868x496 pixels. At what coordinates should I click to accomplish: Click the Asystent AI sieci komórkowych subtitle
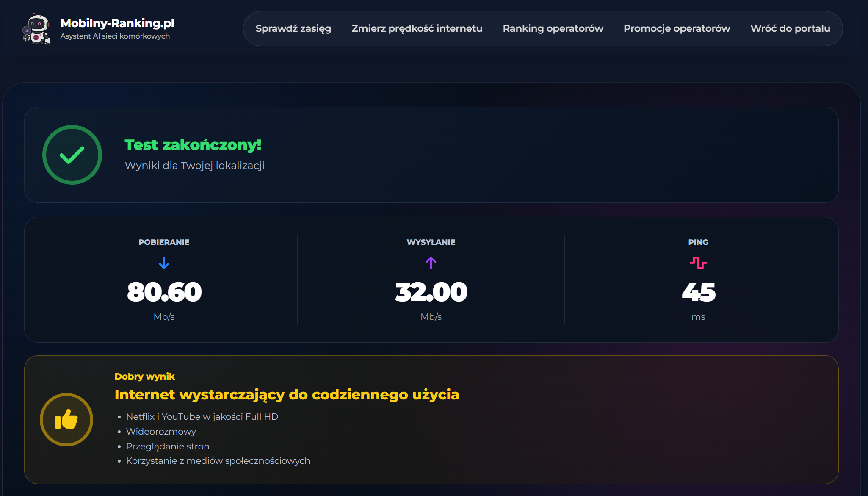coord(115,36)
